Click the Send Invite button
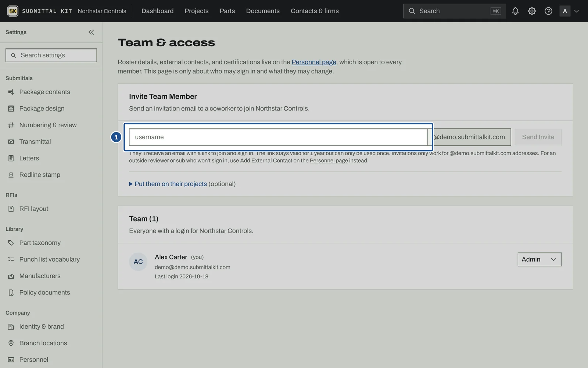Viewport: 588px width, 368px height. click(538, 137)
